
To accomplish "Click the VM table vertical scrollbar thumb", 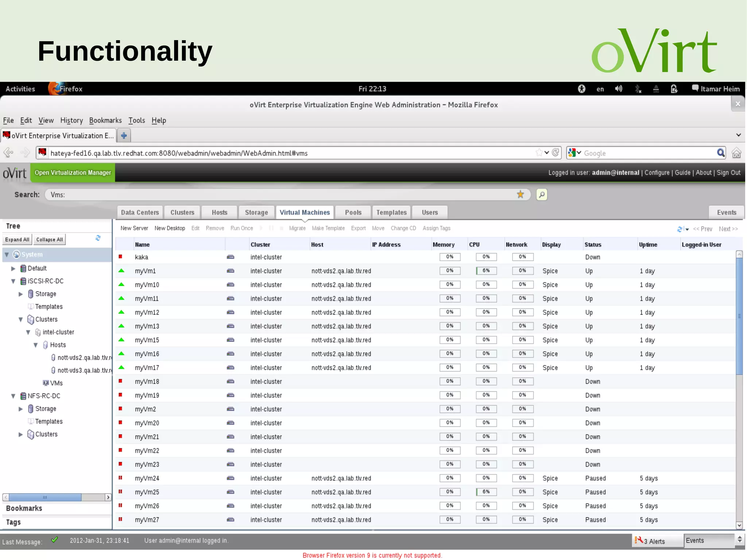I will click(739, 316).
